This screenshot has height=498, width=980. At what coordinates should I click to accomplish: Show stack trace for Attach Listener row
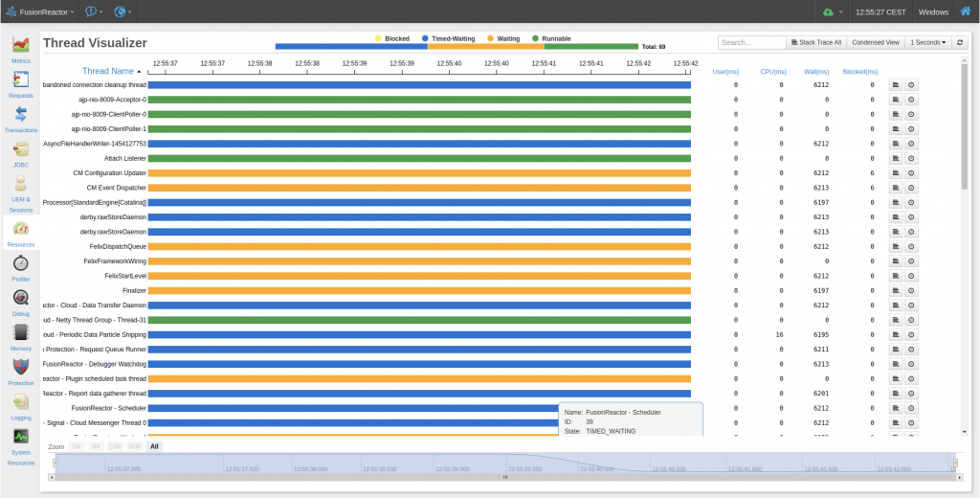tap(896, 158)
